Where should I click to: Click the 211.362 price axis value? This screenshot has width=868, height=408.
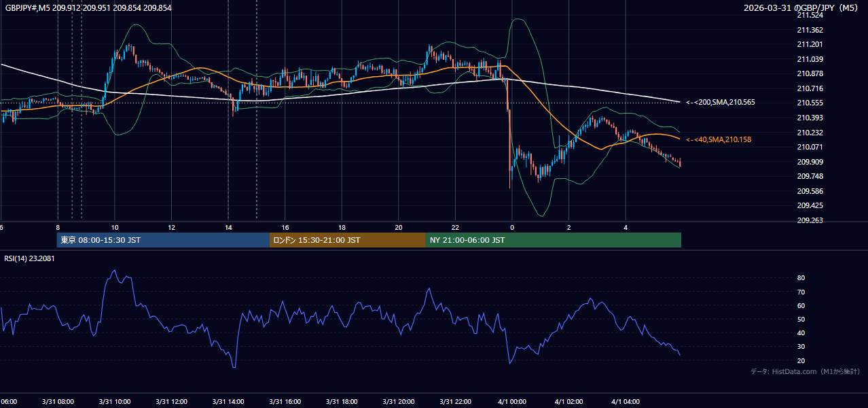[x=810, y=30]
